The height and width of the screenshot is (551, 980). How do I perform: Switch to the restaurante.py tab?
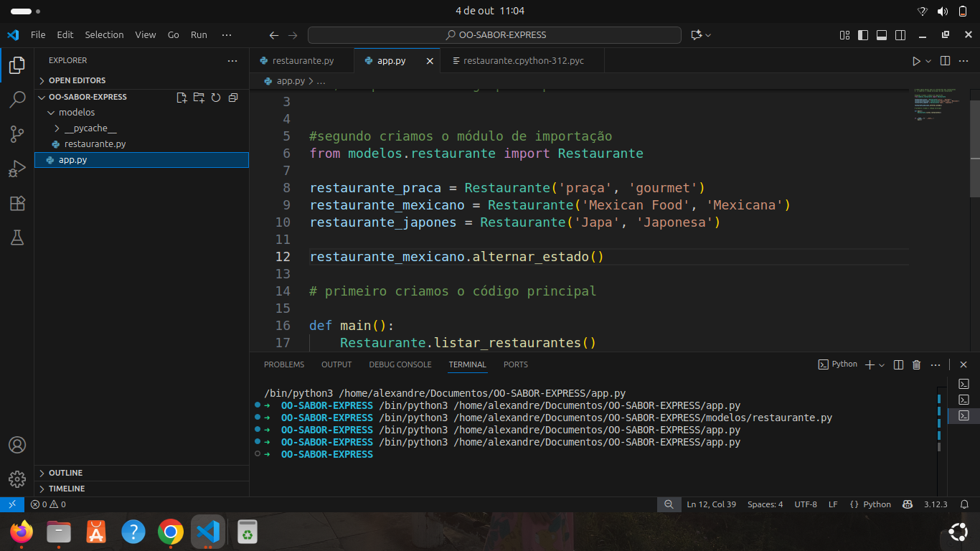302,61
